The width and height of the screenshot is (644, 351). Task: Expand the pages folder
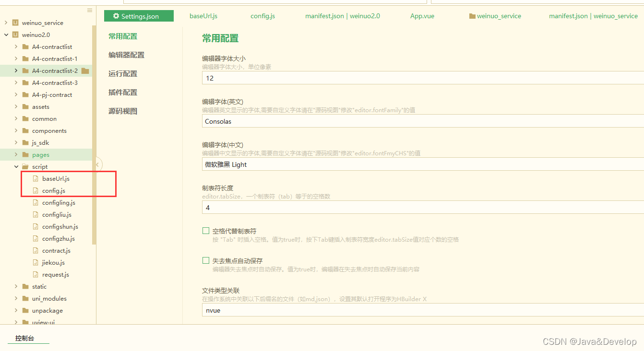16,154
